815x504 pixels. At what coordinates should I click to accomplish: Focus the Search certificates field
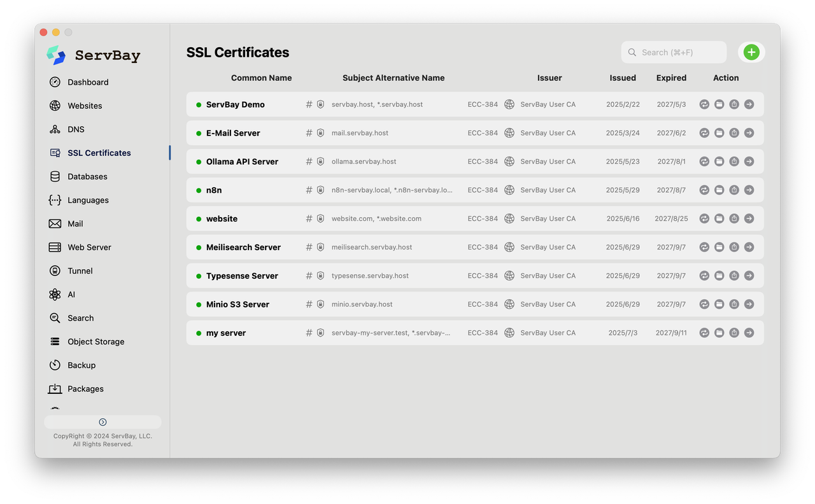674,52
